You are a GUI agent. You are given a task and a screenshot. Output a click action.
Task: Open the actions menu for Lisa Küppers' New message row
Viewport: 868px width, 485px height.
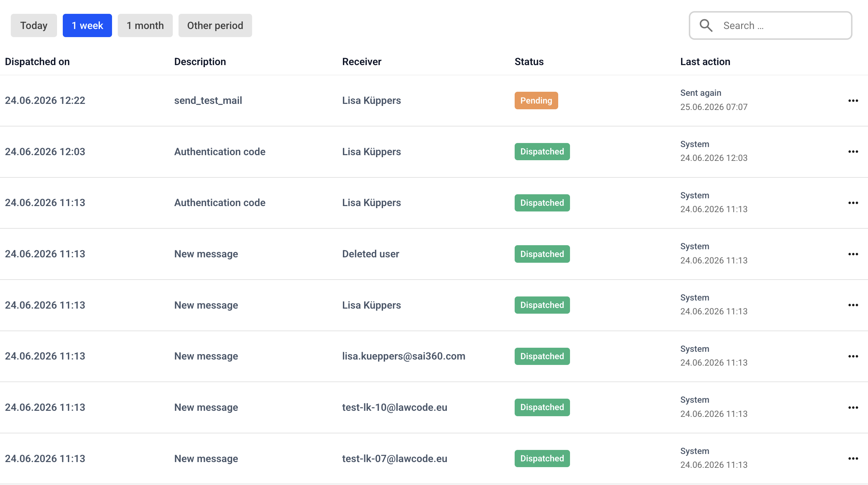[x=853, y=305]
